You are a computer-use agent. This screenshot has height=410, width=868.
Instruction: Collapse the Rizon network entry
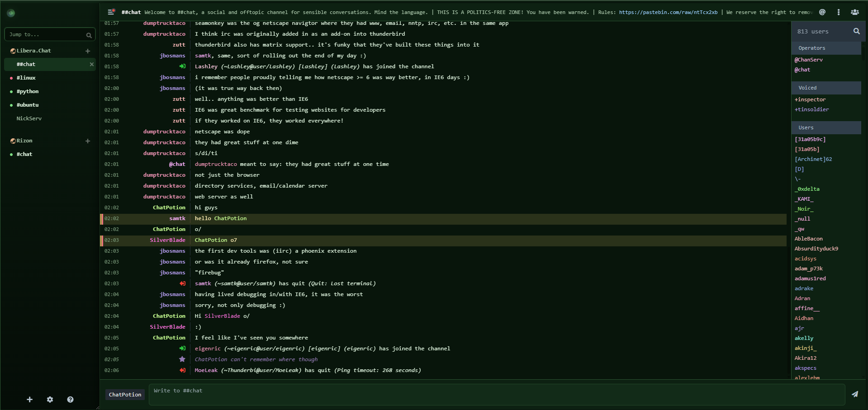pyautogui.click(x=13, y=141)
